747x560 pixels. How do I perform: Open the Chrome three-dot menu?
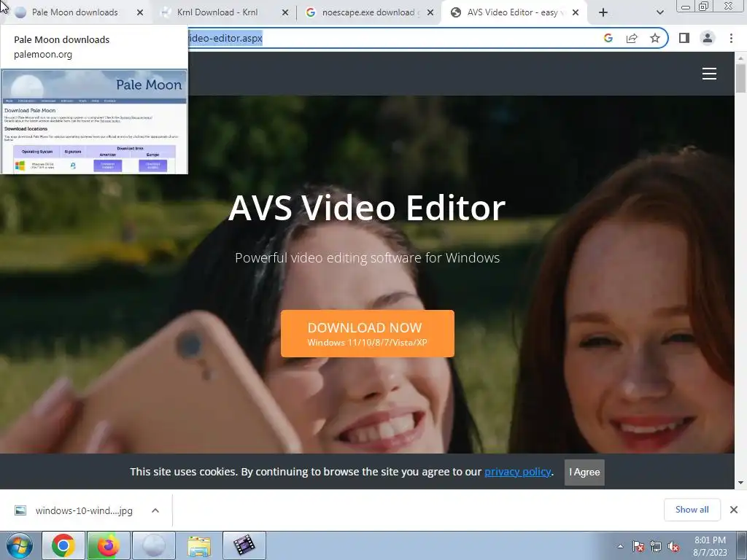coord(731,38)
